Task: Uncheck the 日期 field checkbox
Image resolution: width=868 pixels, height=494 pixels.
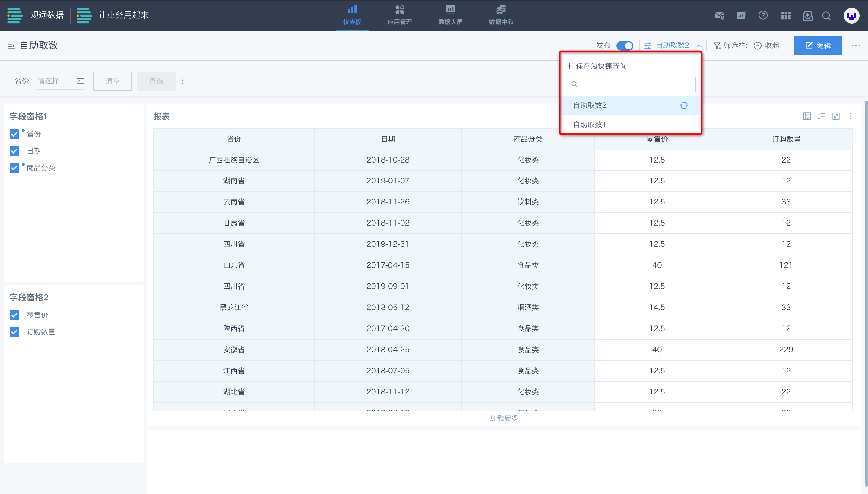Action: click(14, 151)
